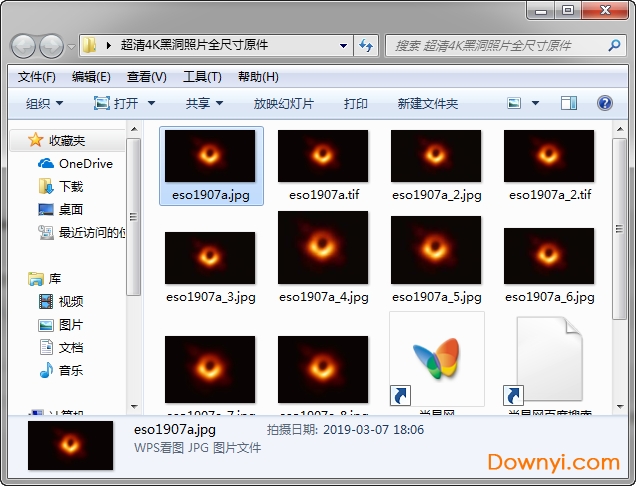This screenshot has width=636, height=486.
Task: Click the refresh button beside address bar
Action: 366,45
